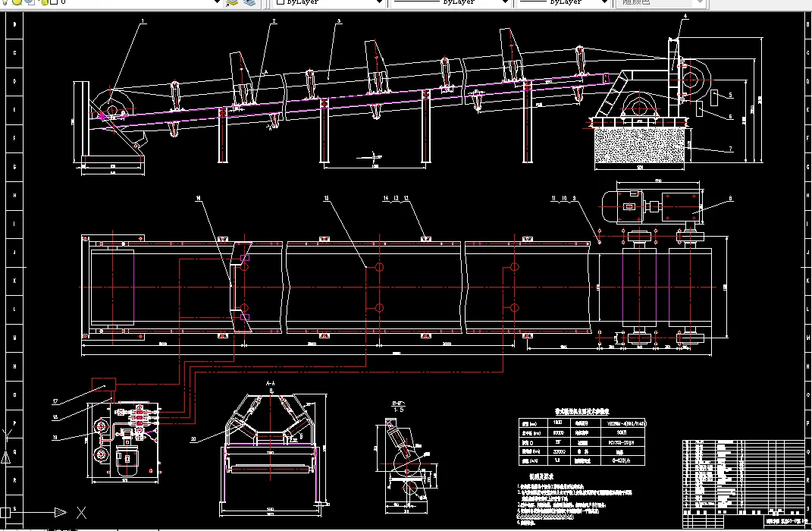
Task: Select callout number 2 in elevation view
Action: (x=274, y=22)
